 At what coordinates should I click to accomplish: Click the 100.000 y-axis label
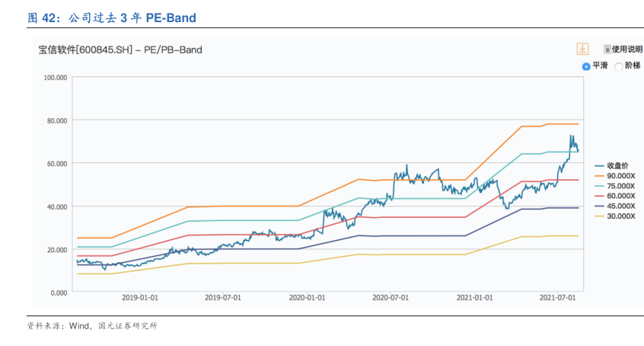tap(56, 78)
